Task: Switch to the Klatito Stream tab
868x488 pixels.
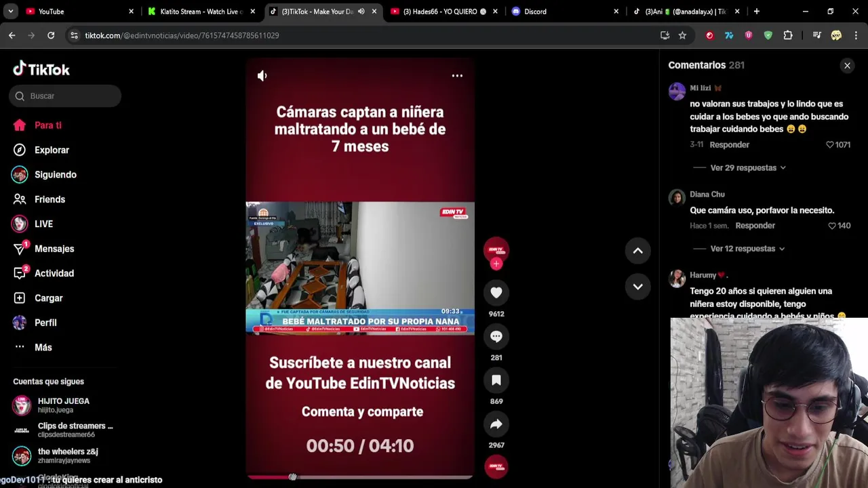Action: tap(201, 12)
